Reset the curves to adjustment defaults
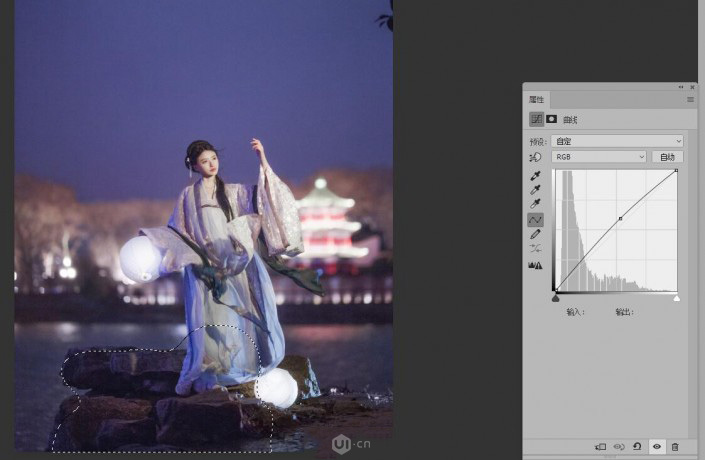 pyautogui.click(x=637, y=446)
